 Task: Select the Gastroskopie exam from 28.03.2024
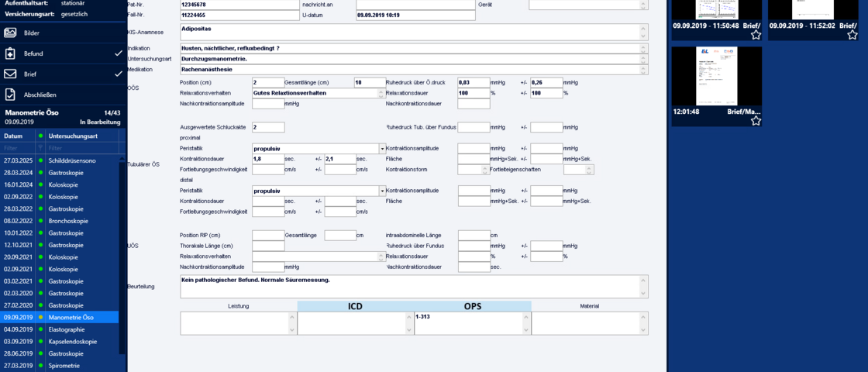pyautogui.click(x=59, y=173)
